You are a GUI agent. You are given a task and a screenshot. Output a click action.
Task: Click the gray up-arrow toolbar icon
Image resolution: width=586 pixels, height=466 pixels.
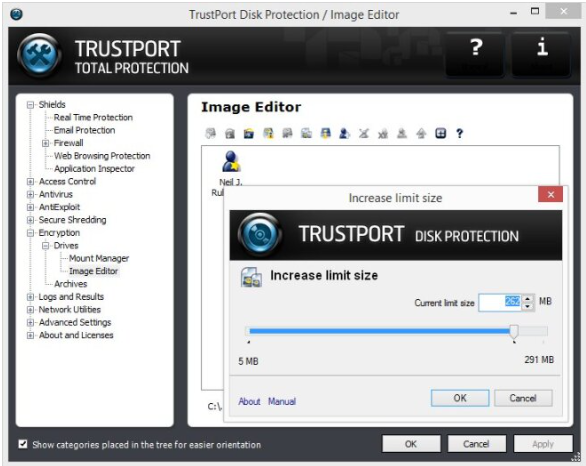click(421, 133)
